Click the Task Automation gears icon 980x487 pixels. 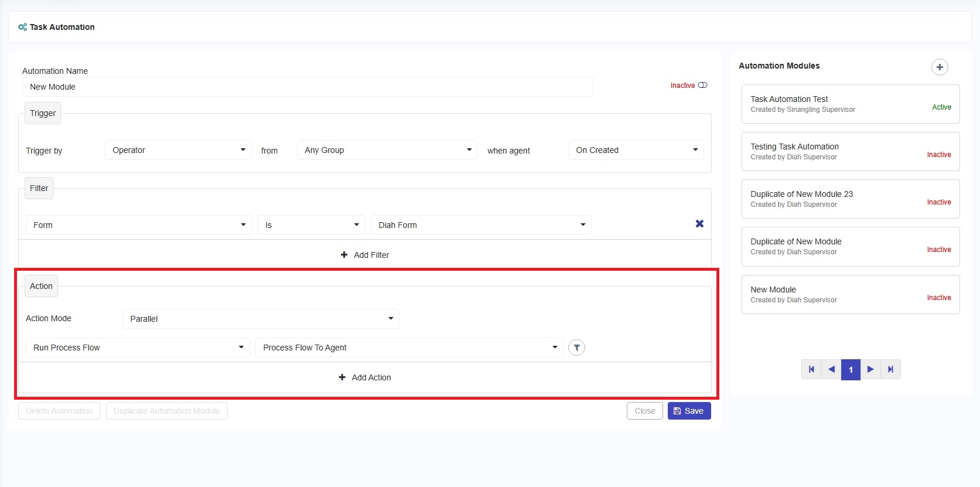[22, 27]
